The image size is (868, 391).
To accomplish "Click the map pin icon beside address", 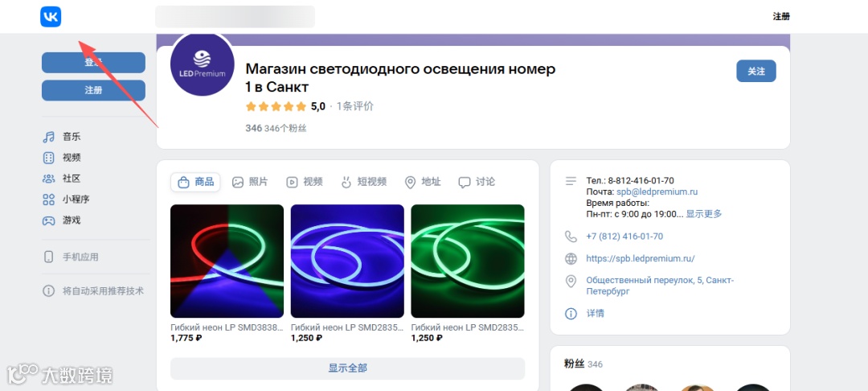I will click(571, 282).
